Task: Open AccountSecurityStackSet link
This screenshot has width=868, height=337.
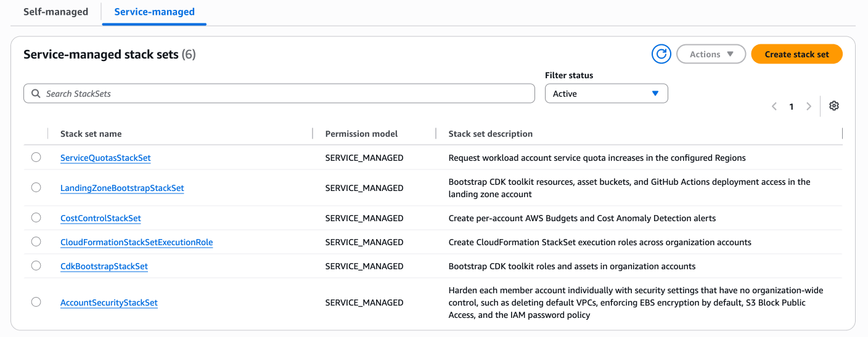Action: [x=109, y=302]
